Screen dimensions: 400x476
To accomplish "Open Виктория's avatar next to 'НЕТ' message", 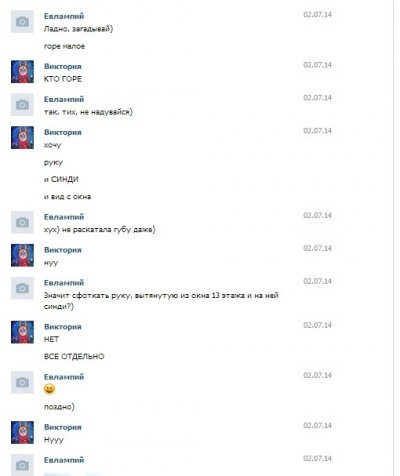I will click(22, 332).
